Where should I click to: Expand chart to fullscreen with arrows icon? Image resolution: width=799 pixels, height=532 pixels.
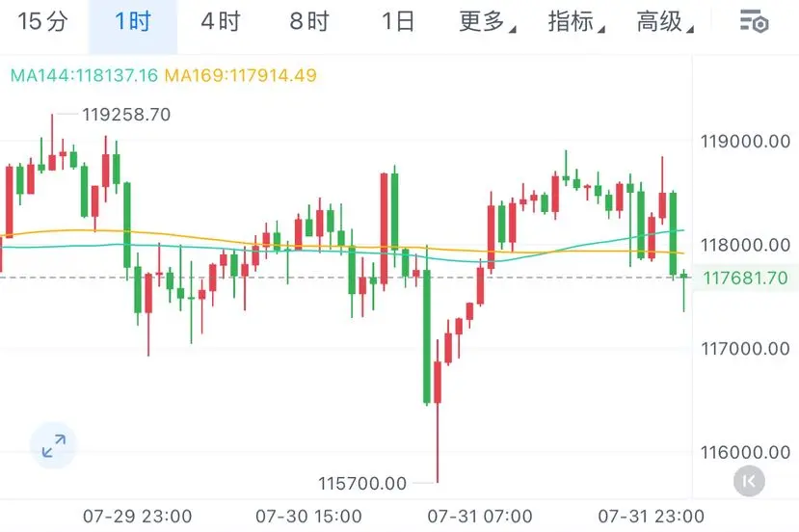coord(54,446)
